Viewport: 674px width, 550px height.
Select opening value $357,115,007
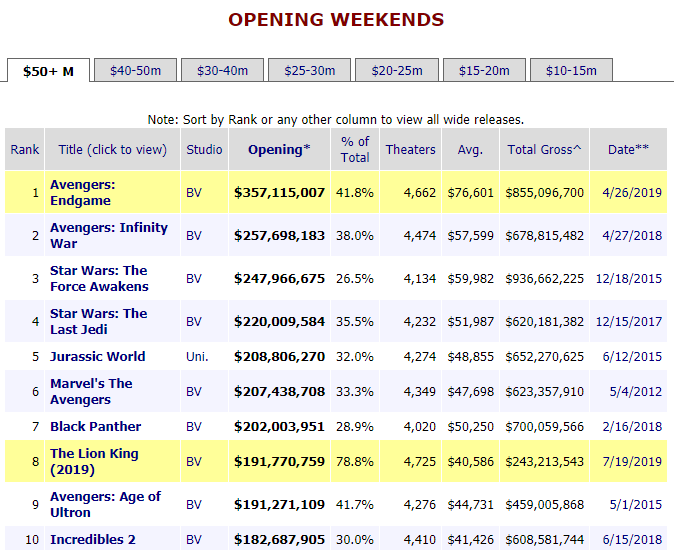279,192
